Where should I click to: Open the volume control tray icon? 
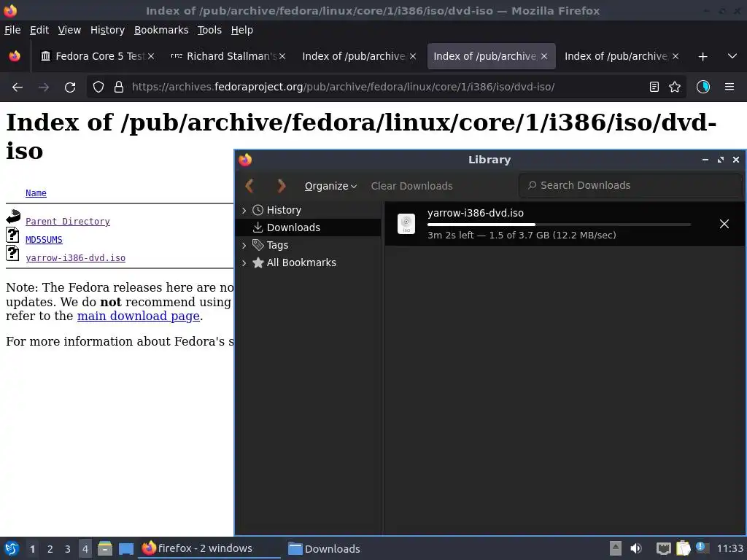[x=636, y=548]
